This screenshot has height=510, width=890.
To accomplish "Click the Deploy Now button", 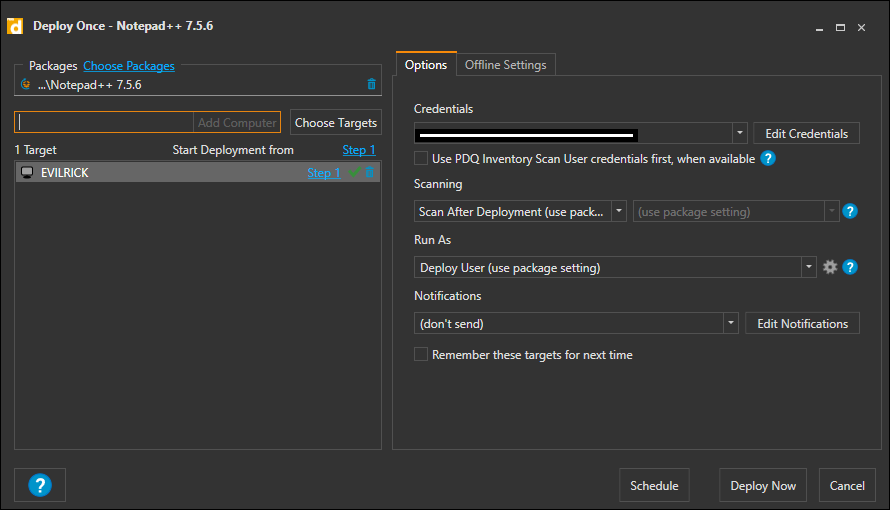I will (x=763, y=486).
